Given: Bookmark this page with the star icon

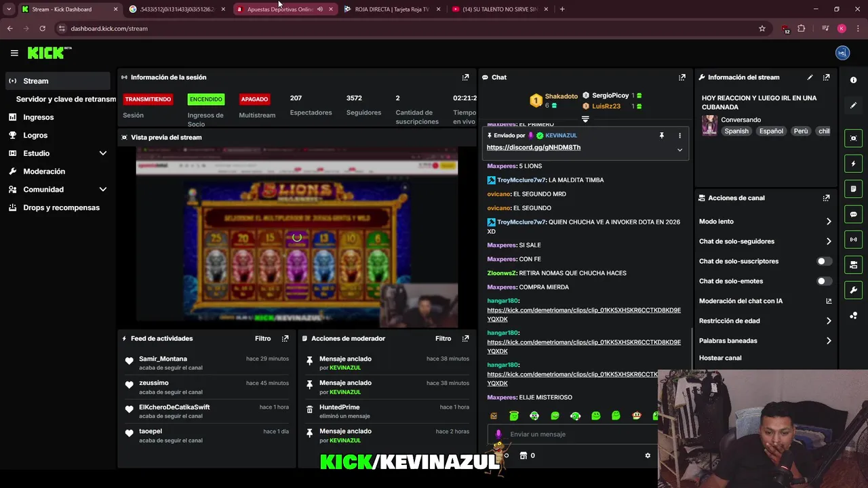Looking at the screenshot, I should click(762, 28).
